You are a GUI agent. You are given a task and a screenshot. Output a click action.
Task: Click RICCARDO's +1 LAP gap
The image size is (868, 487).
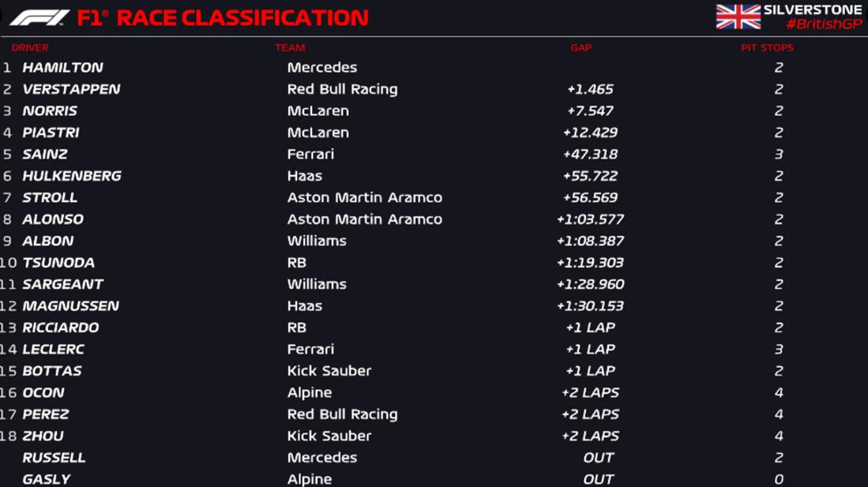[590, 328]
